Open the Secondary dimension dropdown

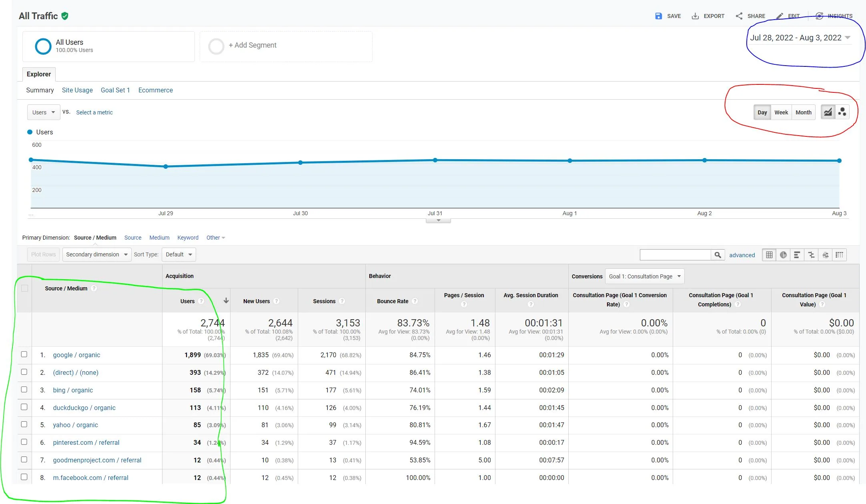tap(97, 254)
